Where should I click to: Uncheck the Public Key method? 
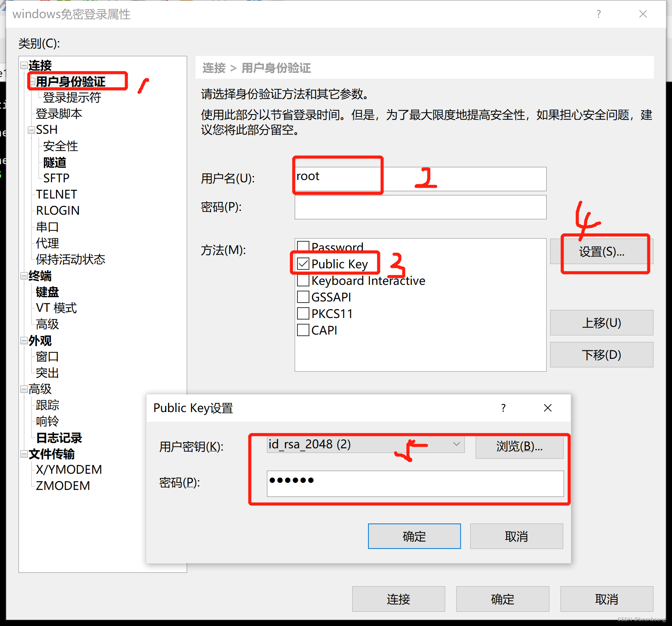(303, 264)
